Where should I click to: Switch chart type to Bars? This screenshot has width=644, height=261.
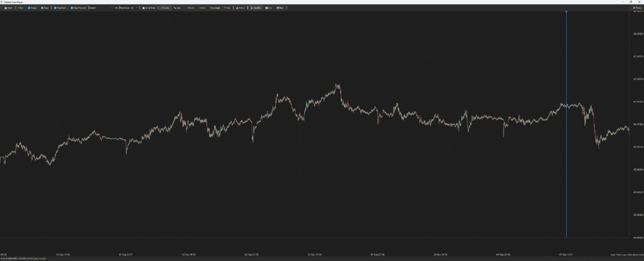tap(280, 8)
